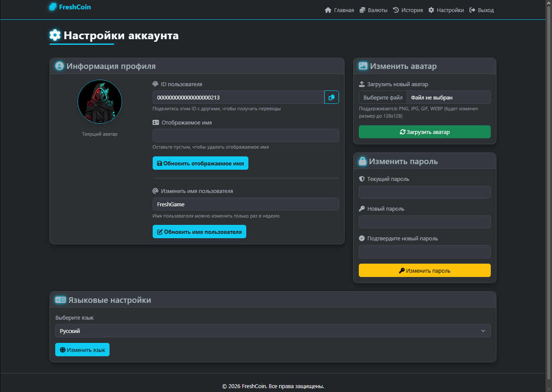The image size is (552, 392).
Task: Click the Текущий пароль input field
Action: coord(424,192)
